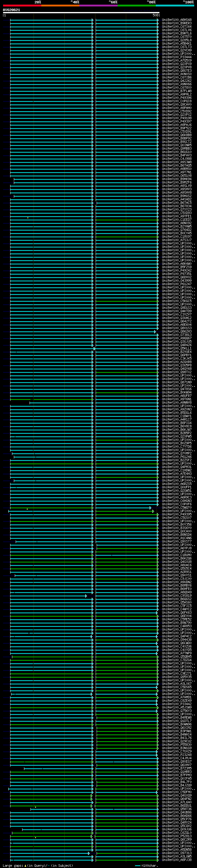Select hit label UniRef100_Q2VCH9
The height and width of the screenshot is (868, 197).
click(177, 50)
